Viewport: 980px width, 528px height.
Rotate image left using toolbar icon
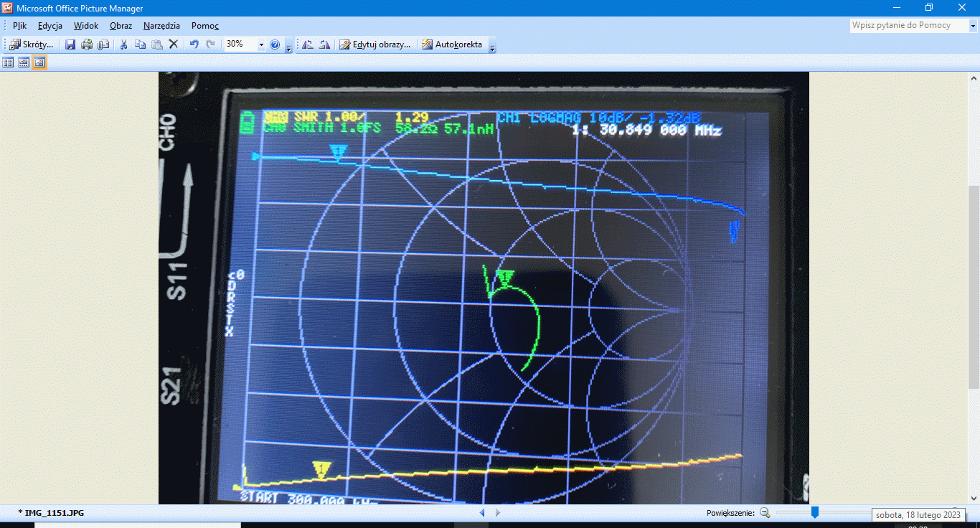coord(308,44)
